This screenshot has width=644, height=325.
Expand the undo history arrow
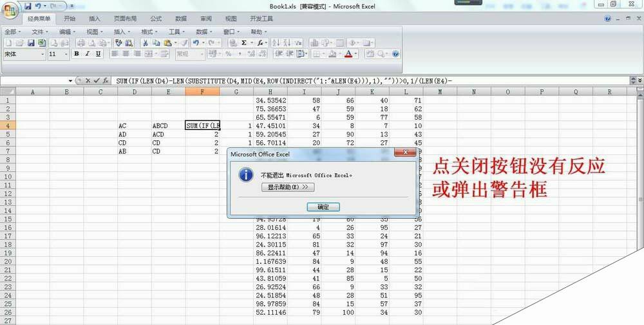click(204, 42)
